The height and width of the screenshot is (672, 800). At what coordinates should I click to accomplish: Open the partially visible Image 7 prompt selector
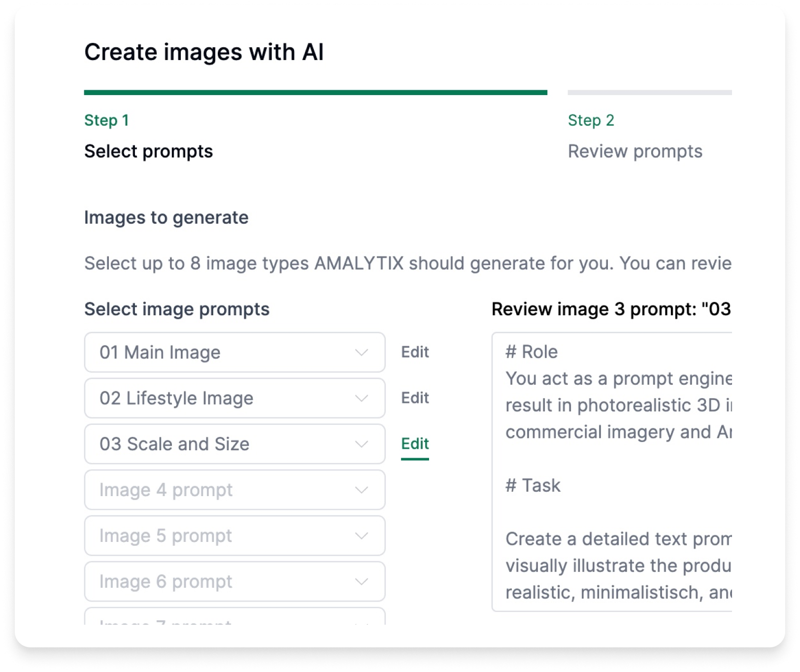234,617
